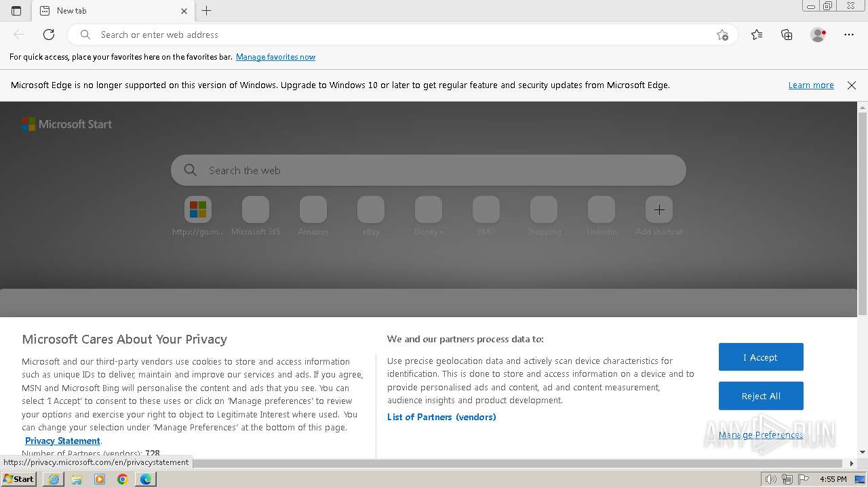868x488 pixels.
Task: Click the Action Center flag icon
Action: pos(802,479)
